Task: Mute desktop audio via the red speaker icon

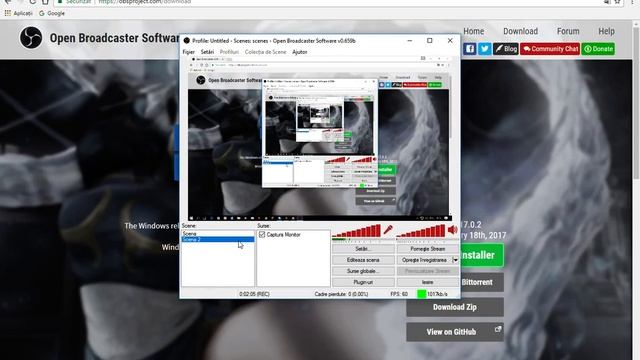Action: 453,230
